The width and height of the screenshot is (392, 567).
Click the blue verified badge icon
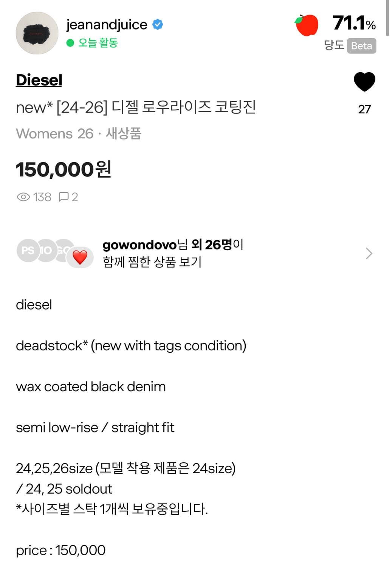(158, 25)
